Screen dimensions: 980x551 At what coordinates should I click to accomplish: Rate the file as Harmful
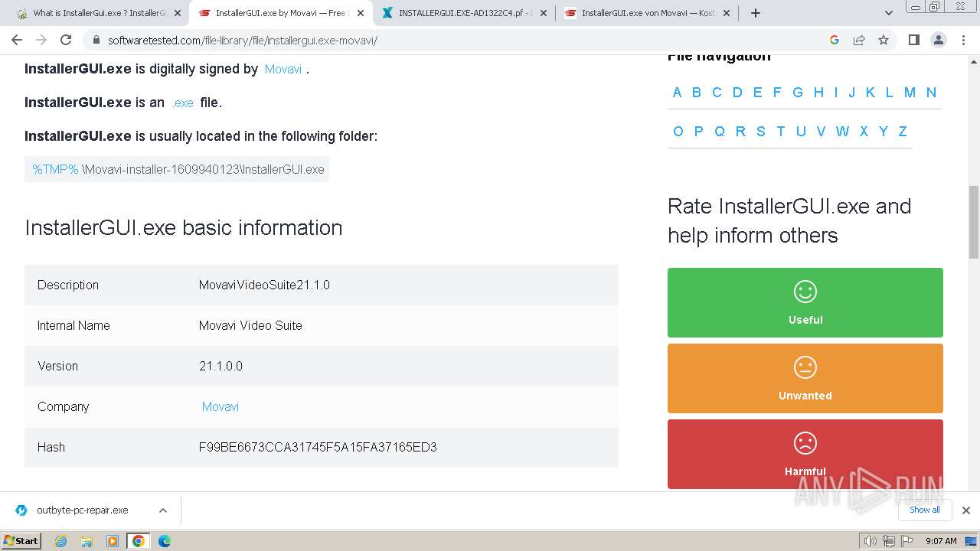point(805,454)
